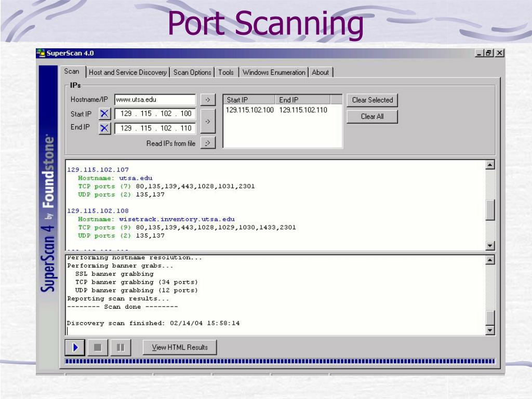Click the End IP column header

[302, 100]
